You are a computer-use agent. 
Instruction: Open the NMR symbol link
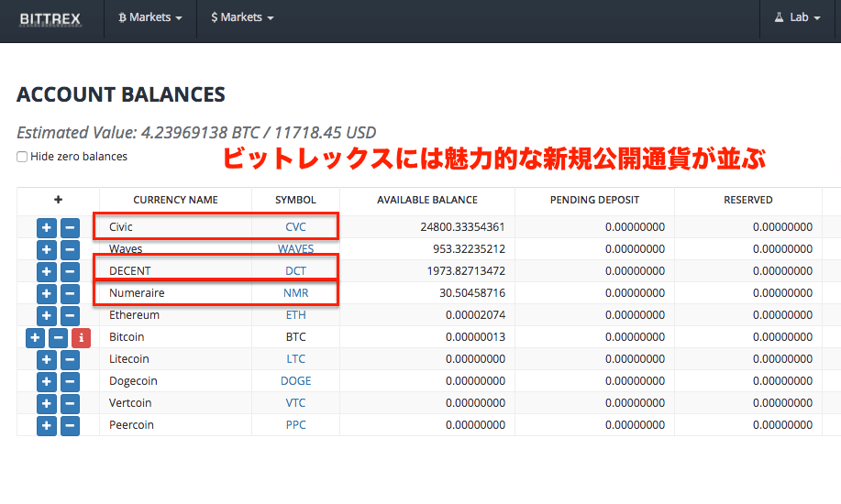(x=295, y=292)
